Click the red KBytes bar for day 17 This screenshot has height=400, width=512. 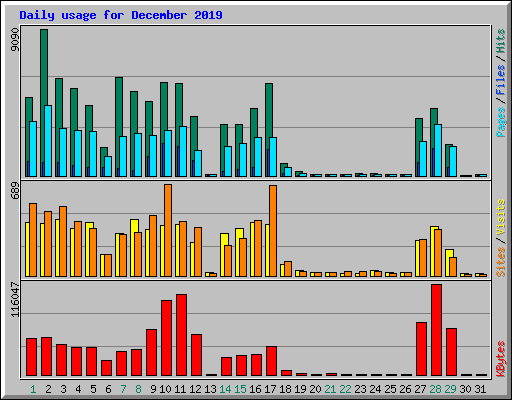click(271, 361)
